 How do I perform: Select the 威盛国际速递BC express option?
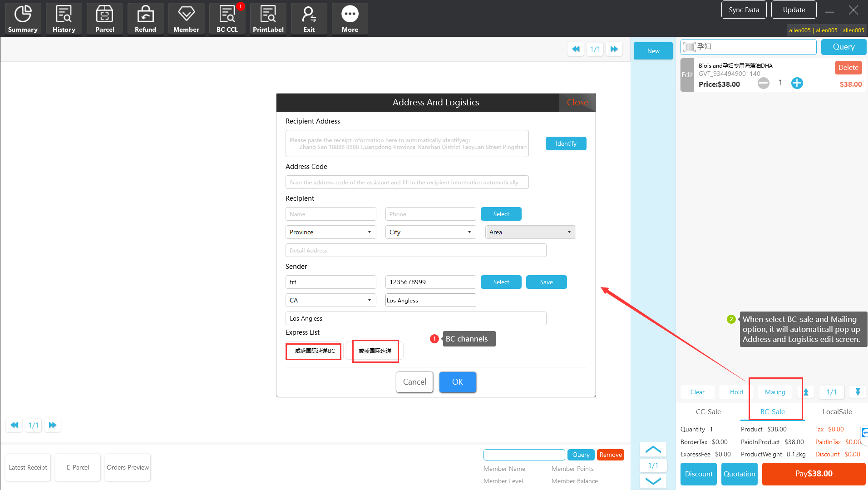pyautogui.click(x=314, y=351)
